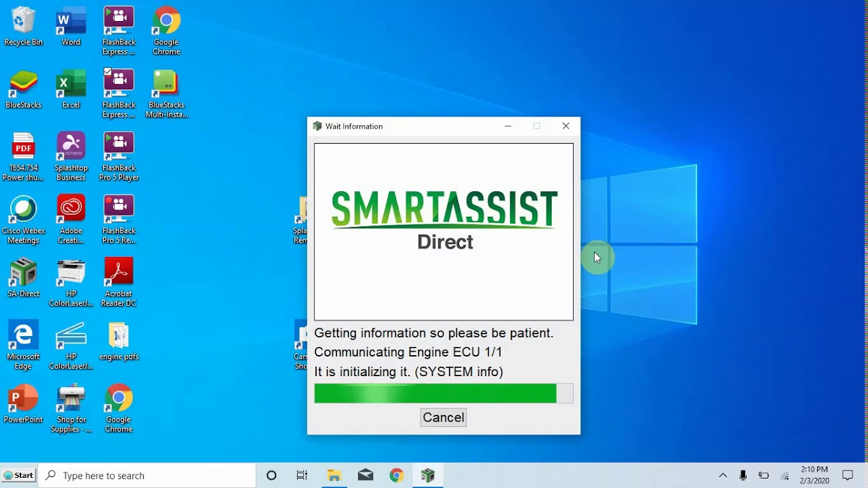Select the T654.754 Power PDF file
868x488 pixels.
[x=23, y=157]
